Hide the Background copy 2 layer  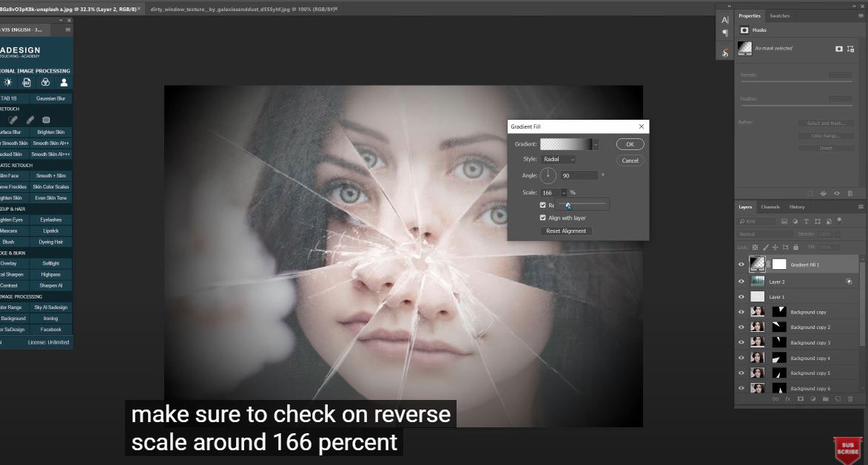[x=741, y=327]
